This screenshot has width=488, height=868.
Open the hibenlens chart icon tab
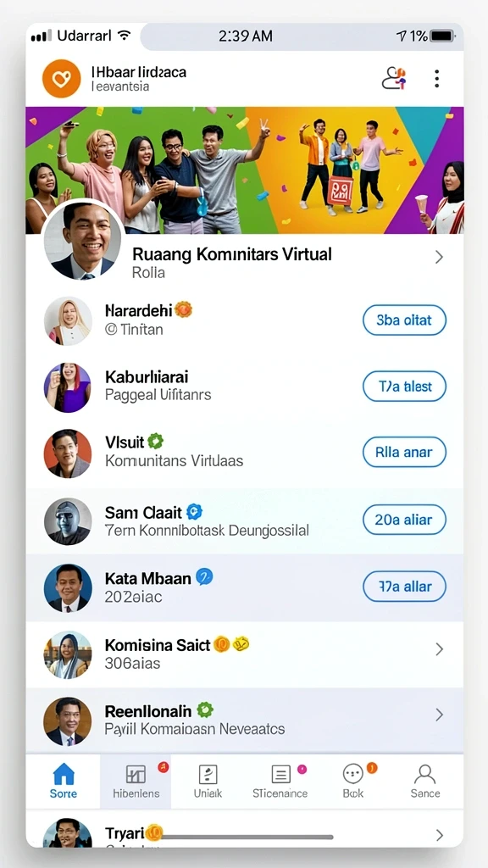(136, 774)
